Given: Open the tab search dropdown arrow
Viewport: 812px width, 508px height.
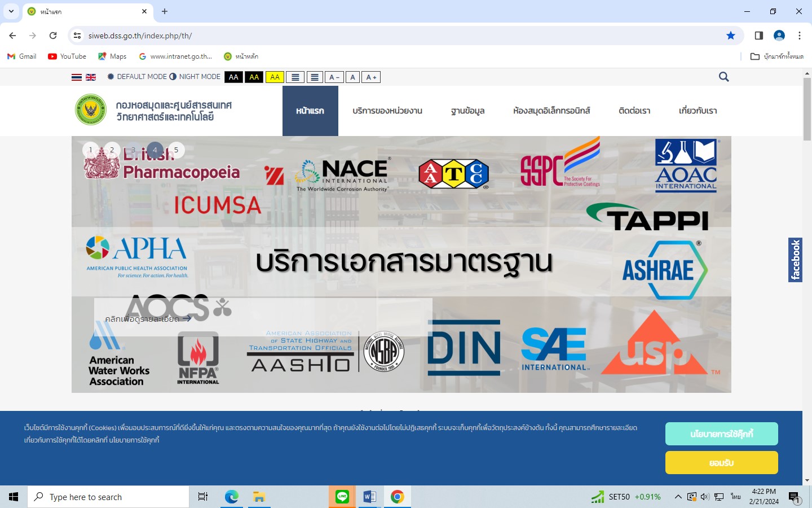Looking at the screenshot, I should tap(11, 11).
